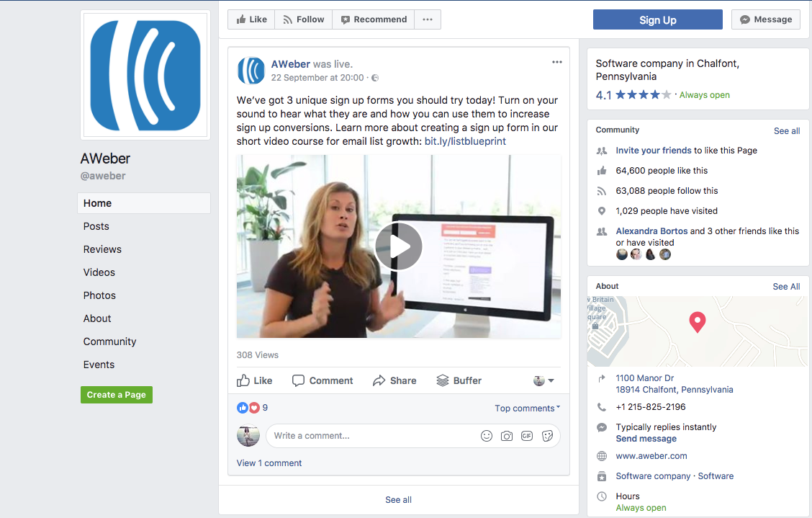Click the Send message link

coord(646,439)
